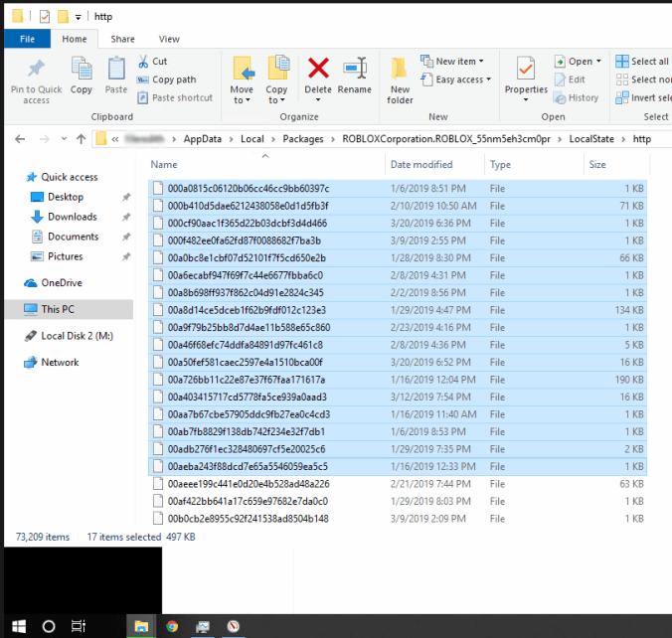Open Cortana search circle on taskbar
This screenshot has height=638, width=672.
point(49,626)
